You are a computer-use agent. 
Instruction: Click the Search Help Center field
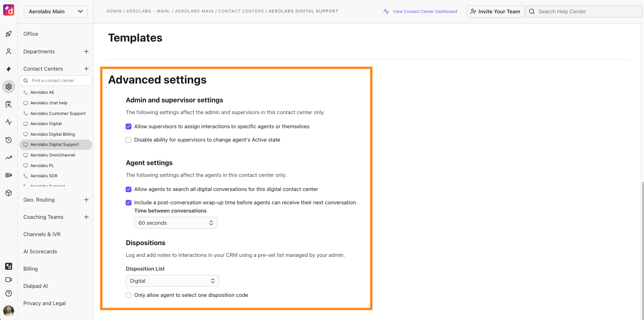(584, 11)
